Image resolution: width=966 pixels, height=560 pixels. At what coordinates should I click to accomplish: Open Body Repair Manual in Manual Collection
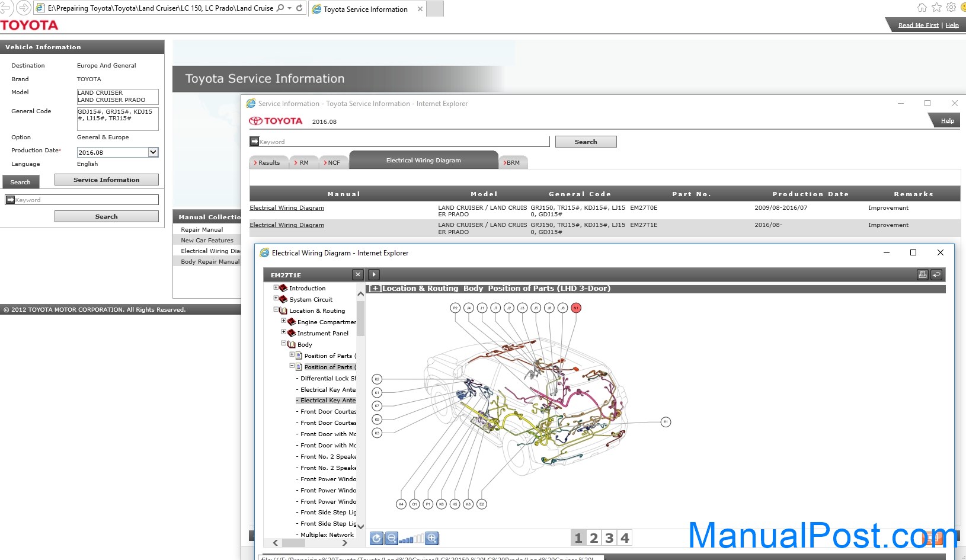point(210,261)
